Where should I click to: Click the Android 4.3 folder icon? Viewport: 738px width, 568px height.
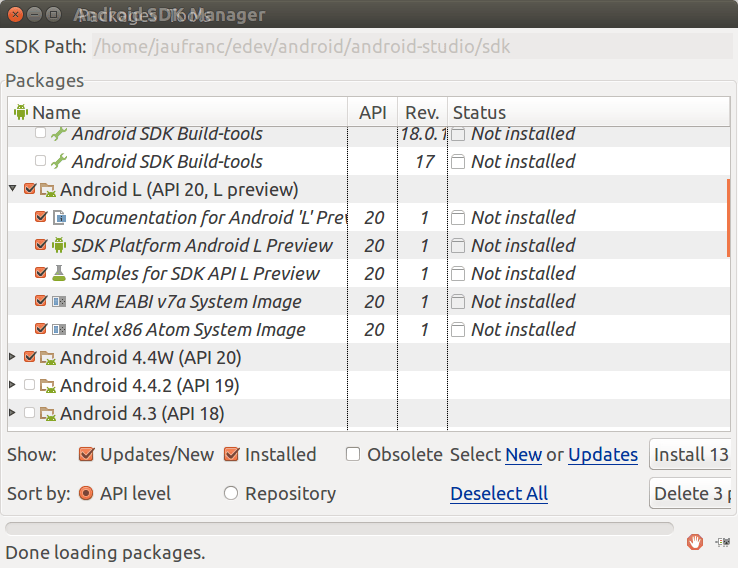coord(48,414)
